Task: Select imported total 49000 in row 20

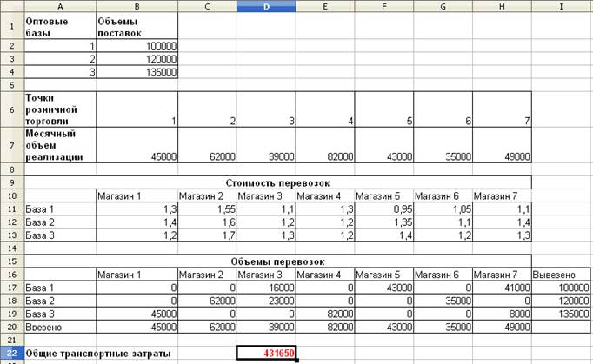Action: pos(502,327)
